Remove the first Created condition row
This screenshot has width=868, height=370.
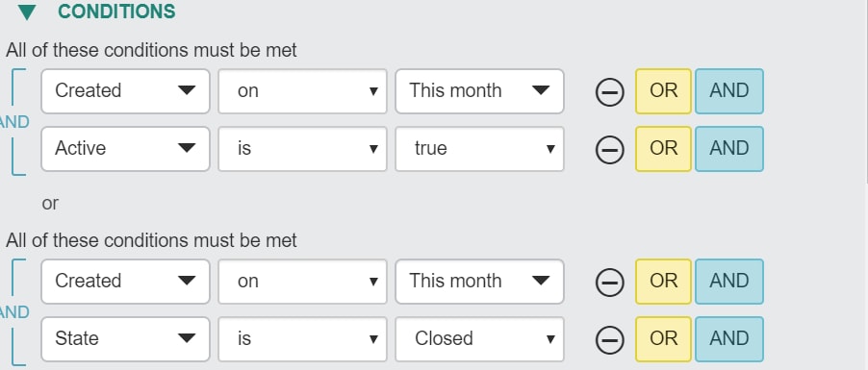(609, 92)
